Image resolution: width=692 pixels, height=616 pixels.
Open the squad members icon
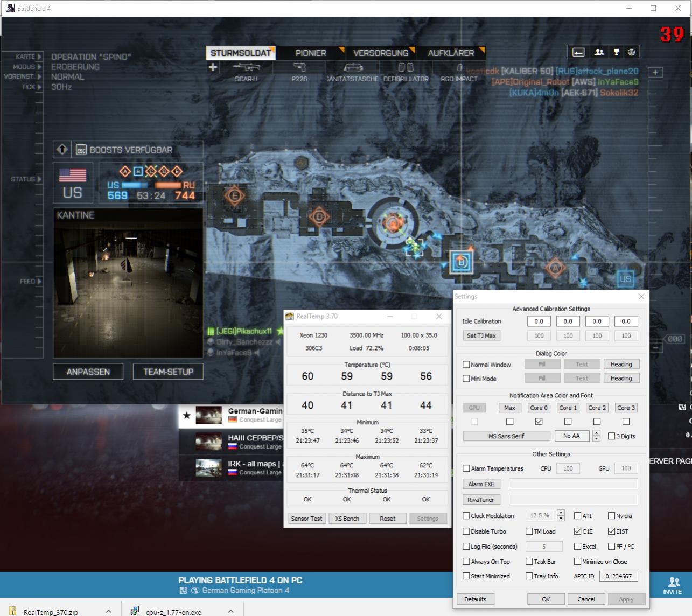pos(599,52)
